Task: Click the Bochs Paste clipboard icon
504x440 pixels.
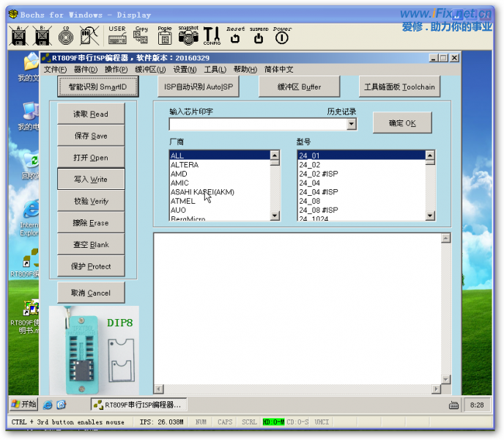Action: [x=165, y=35]
